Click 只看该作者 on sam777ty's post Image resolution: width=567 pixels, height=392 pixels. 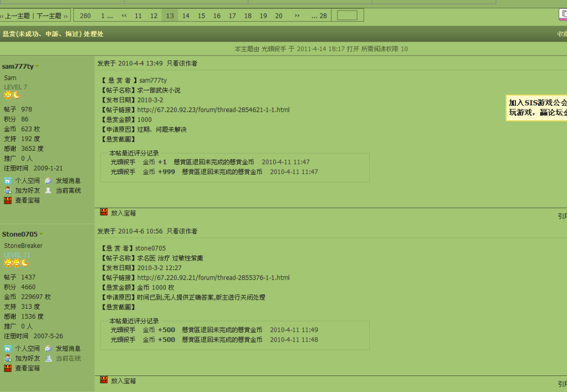click(x=182, y=63)
